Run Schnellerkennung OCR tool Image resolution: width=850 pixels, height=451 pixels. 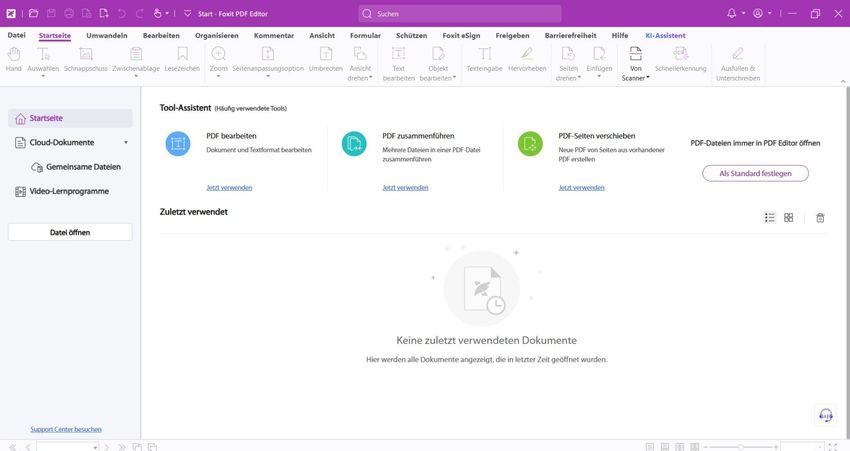tap(680, 59)
